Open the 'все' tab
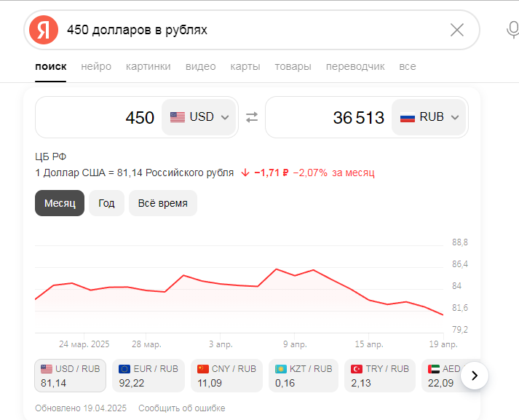 tap(408, 66)
